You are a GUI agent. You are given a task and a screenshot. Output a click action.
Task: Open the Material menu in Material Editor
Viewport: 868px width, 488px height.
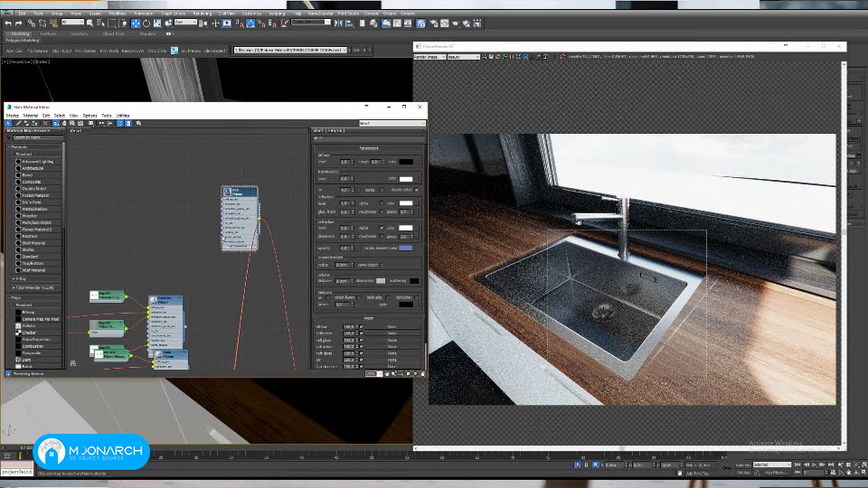click(31, 116)
